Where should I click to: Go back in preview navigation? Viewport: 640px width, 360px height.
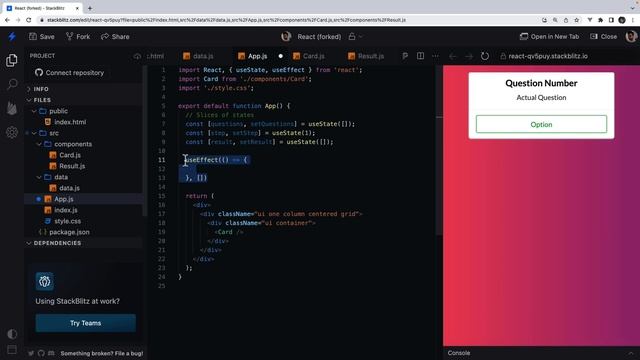click(452, 56)
